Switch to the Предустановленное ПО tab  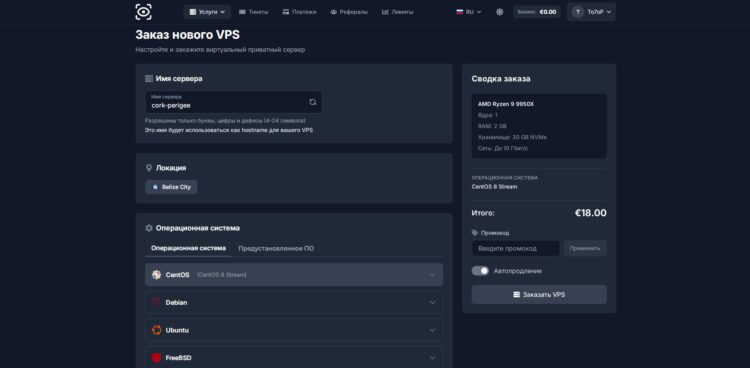pyautogui.click(x=276, y=248)
